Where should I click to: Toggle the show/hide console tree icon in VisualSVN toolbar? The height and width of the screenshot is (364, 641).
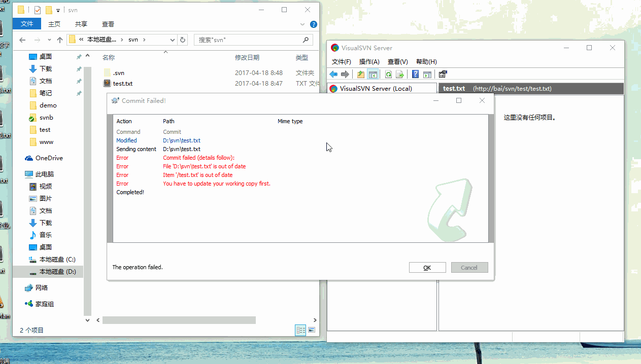coord(373,75)
